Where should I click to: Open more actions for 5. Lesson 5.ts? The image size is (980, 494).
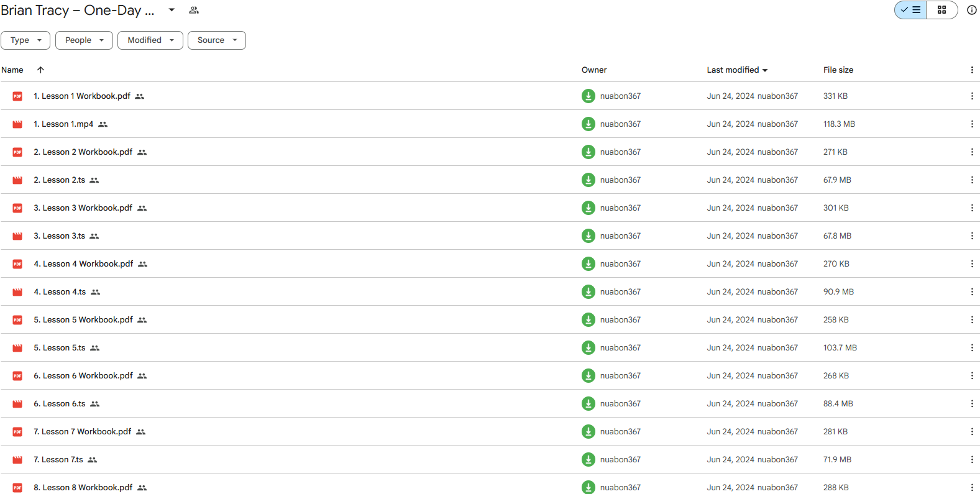(x=972, y=348)
